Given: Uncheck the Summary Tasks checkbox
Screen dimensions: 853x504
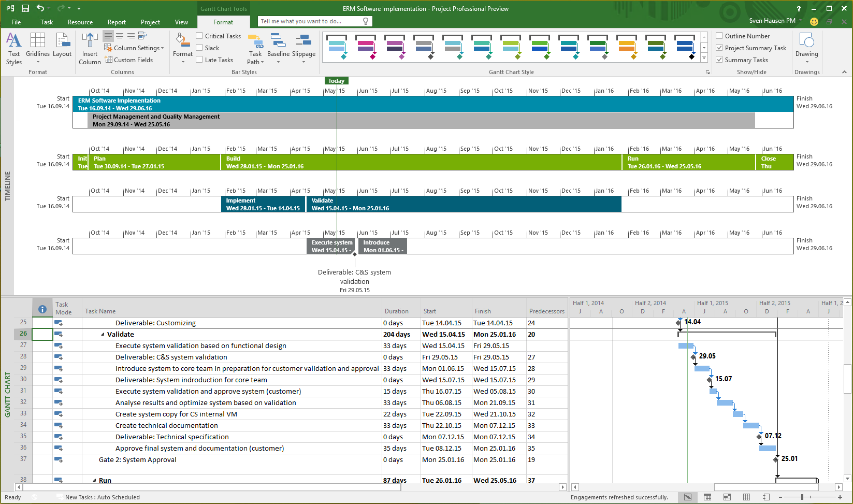Looking at the screenshot, I should pyautogui.click(x=719, y=60).
